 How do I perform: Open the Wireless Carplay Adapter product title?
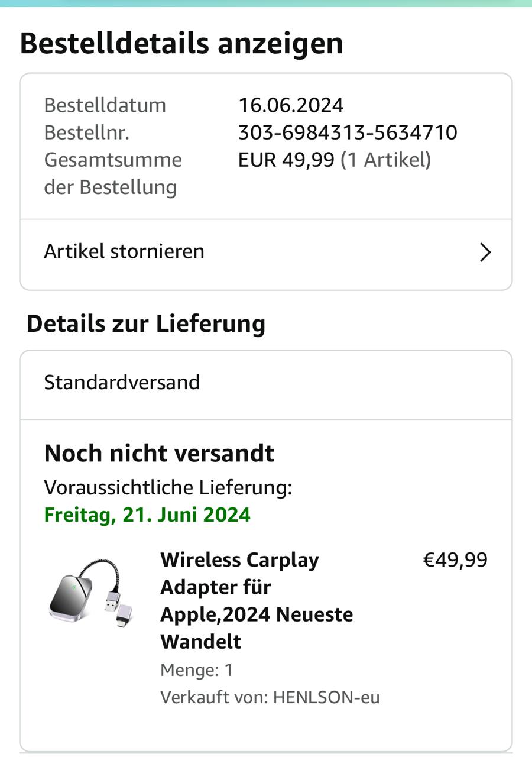click(257, 600)
